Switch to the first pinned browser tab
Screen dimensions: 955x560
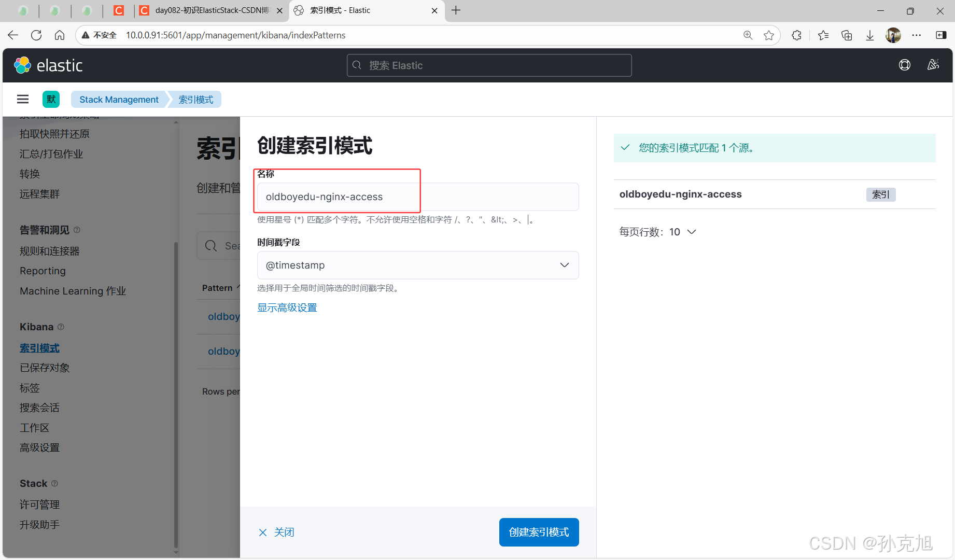(23, 10)
